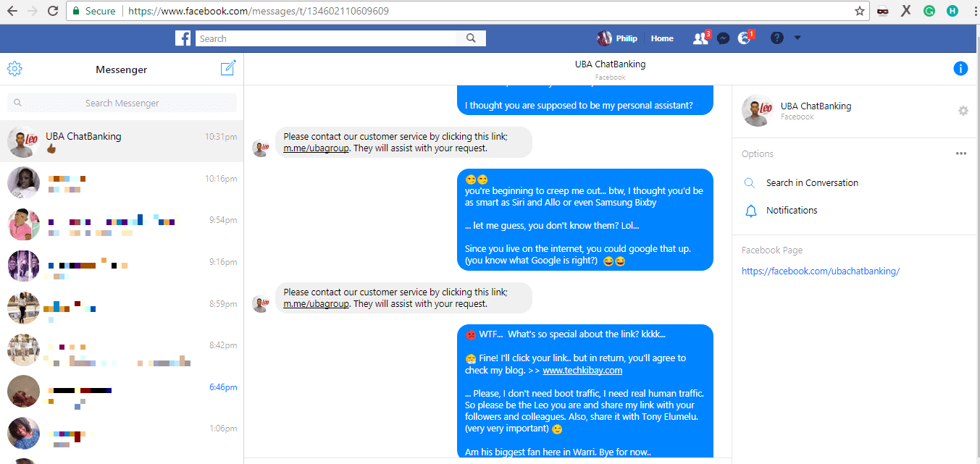Bookmark page with the star icon
Image resolution: width=980 pixels, height=464 pixels.
coord(860,11)
